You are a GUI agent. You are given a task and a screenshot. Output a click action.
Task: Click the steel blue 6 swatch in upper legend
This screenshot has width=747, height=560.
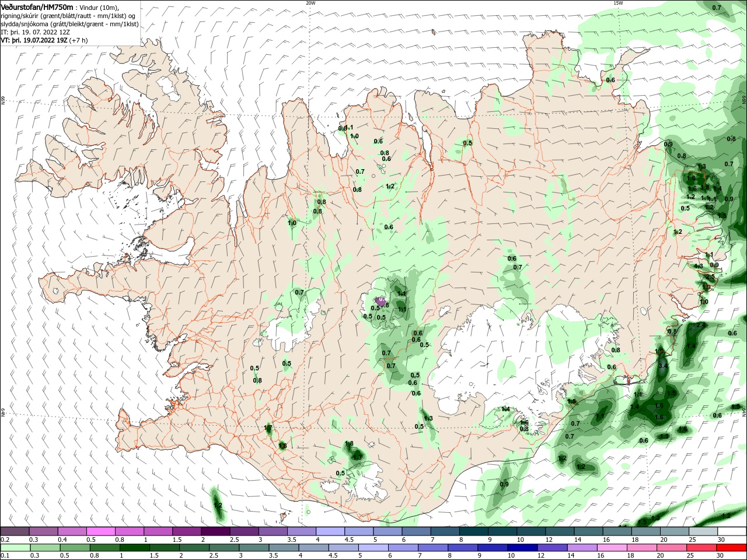pyautogui.click(x=416, y=531)
